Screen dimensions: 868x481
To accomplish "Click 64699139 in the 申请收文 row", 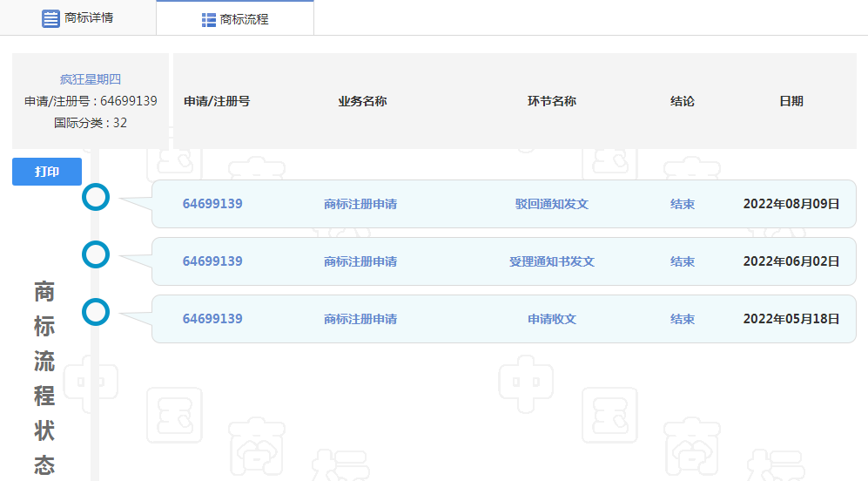I will click(212, 319).
